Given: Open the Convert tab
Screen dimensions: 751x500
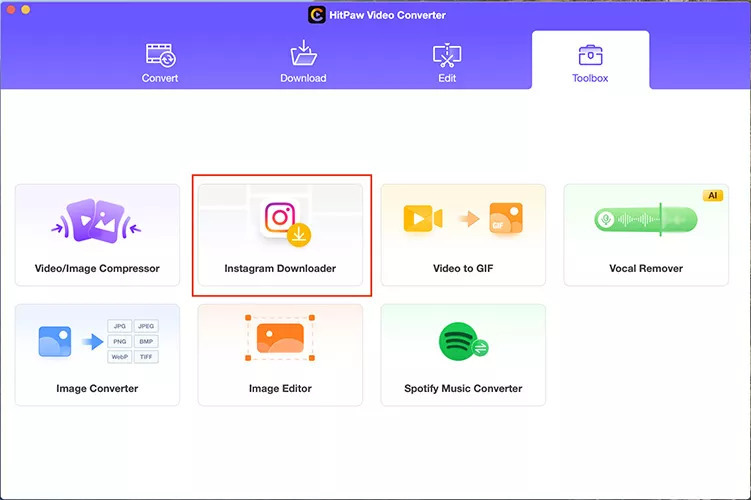Looking at the screenshot, I should (x=160, y=63).
